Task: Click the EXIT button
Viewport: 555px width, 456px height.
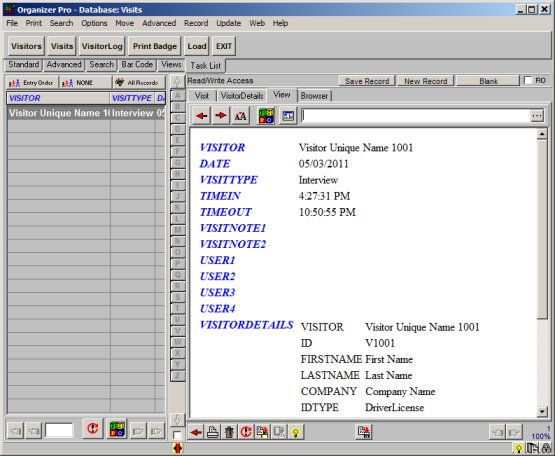Action: tap(224, 46)
